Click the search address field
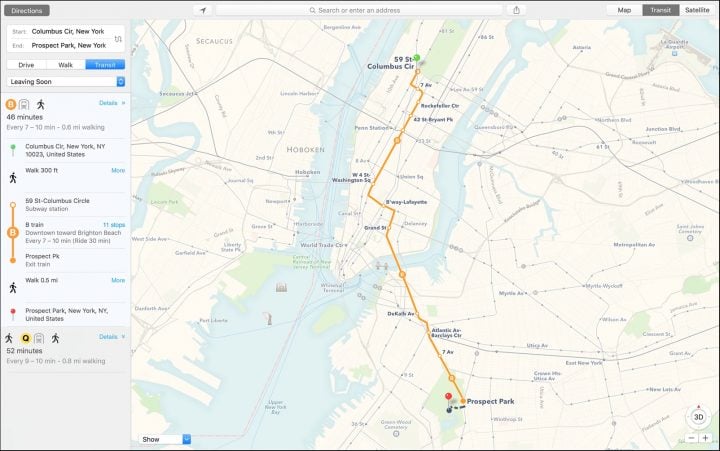The image size is (720, 451). 359,10
